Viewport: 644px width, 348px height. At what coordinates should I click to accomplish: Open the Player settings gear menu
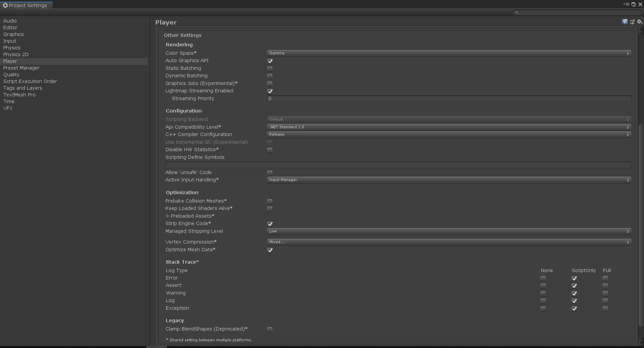coord(640,22)
